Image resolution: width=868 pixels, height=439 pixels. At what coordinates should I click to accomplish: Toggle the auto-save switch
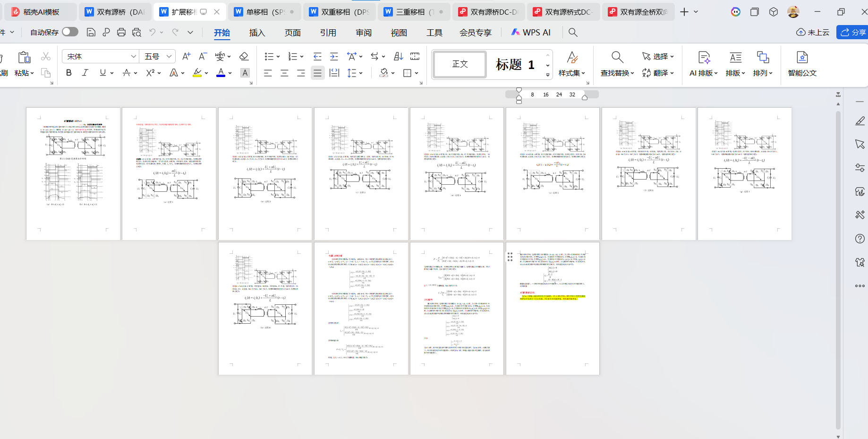(x=70, y=32)
